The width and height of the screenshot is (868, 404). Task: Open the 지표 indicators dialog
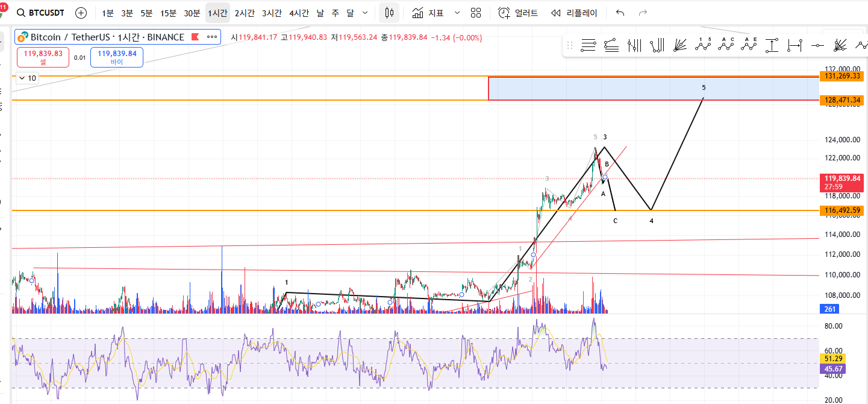point(428,13)
